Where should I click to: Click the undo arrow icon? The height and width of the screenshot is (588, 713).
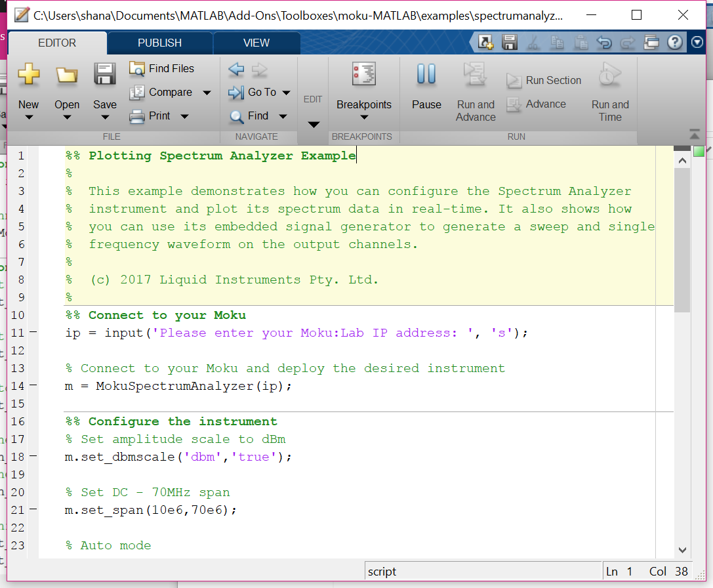pos(604,42)
